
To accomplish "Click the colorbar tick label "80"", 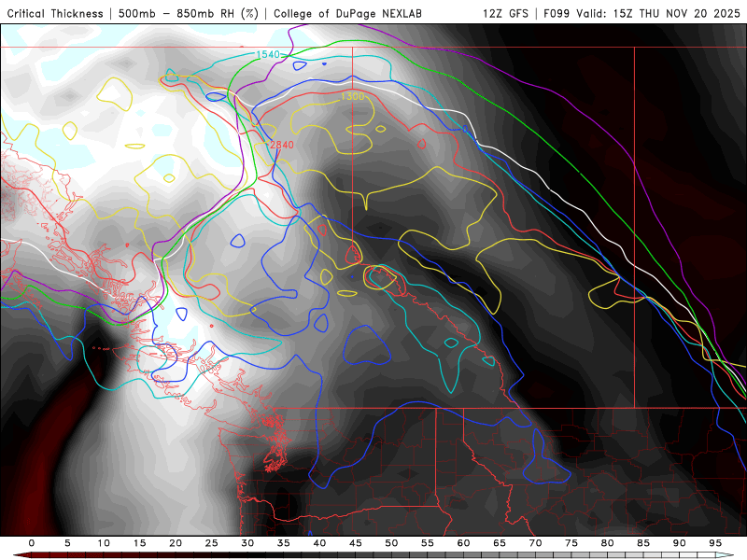I will point(608,543).
